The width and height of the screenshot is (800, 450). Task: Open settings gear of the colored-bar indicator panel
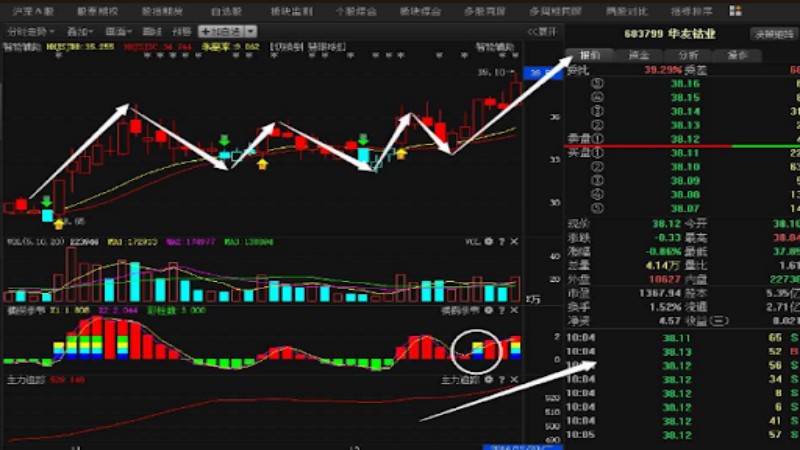[x=488, y=310]
